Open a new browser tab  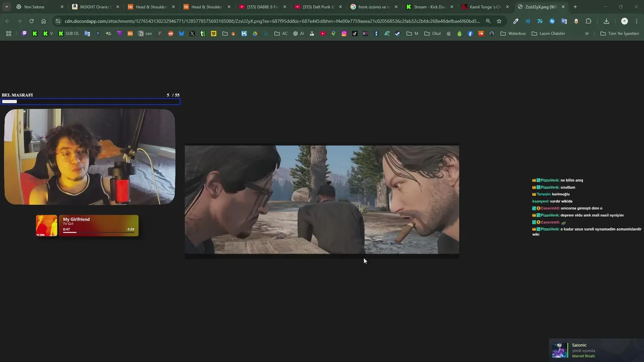[575, 7]
